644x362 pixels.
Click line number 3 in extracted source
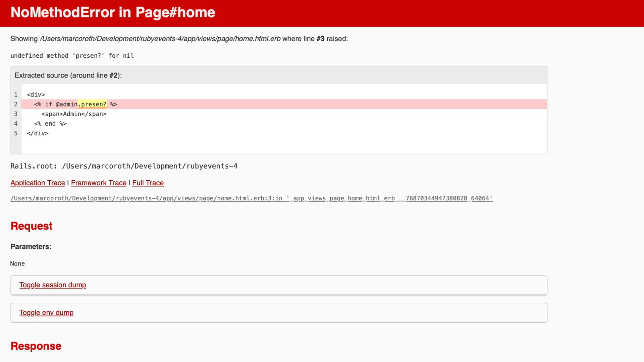[x=16, y=114]
